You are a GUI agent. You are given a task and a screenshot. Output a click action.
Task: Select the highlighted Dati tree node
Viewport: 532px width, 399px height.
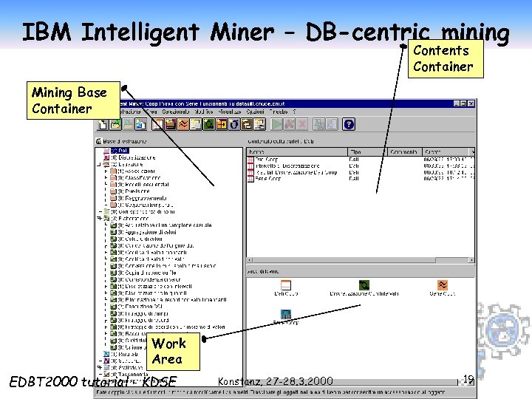pos(120,151)
